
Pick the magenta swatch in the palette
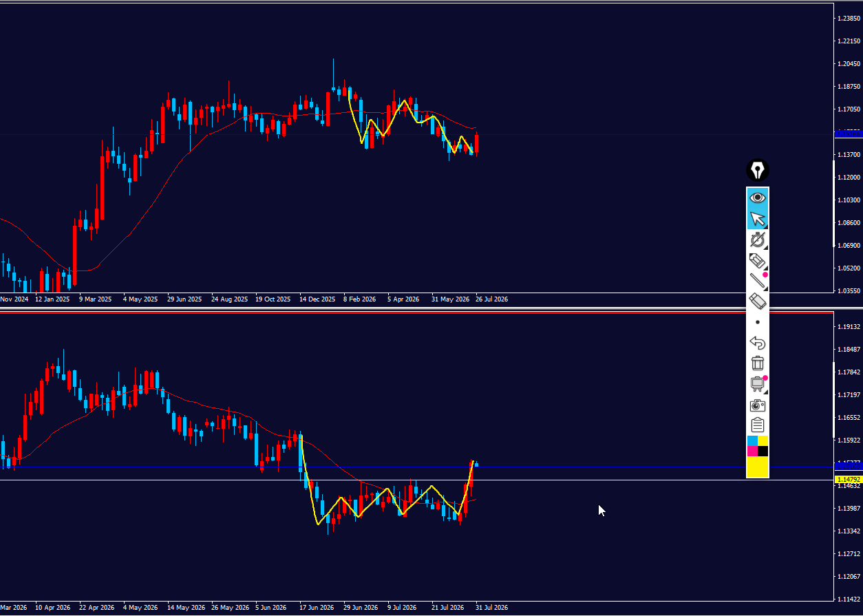click(752, 451)
